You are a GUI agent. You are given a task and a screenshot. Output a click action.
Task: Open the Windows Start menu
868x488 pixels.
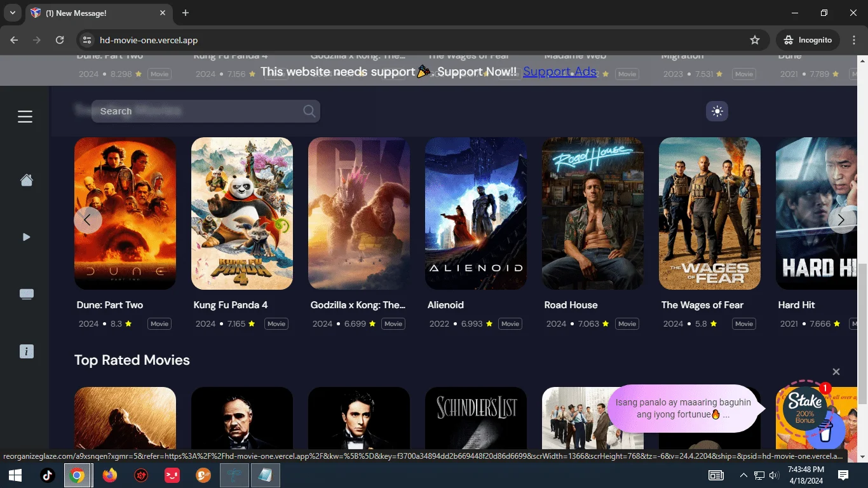point(15,475)
